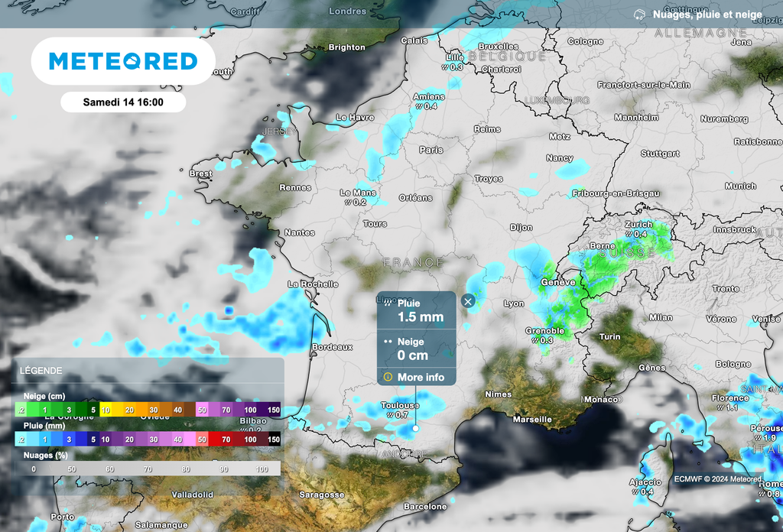This screenshot has width=783, height=532.
Task: Click the Reims city label on map
Action: pos(487,129)
